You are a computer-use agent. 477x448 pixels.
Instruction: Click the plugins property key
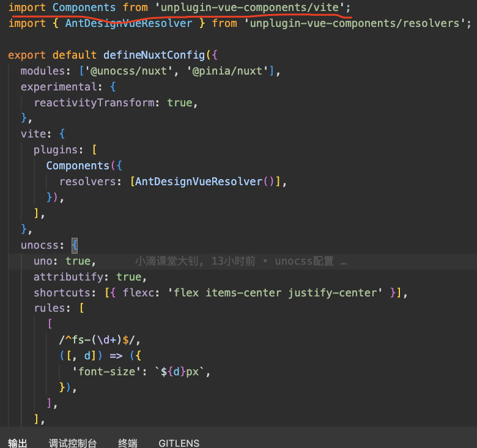tap(56, 150)
